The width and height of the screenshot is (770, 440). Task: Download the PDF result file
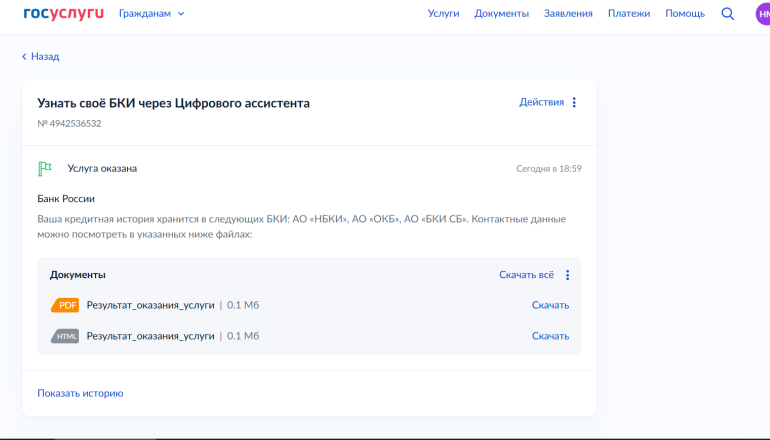tap(550, 306)
